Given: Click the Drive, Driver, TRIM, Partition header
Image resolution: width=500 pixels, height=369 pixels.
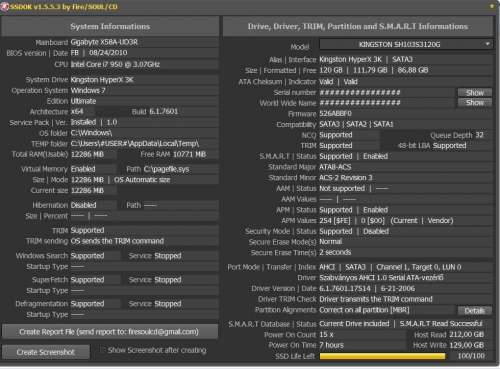Looking at the screenshot, I should coord(358,26).
